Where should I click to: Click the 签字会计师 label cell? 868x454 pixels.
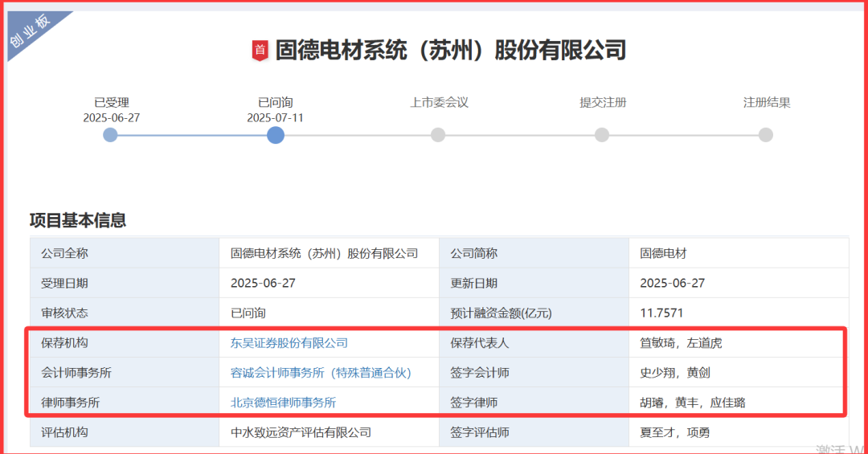click(534, 373)
